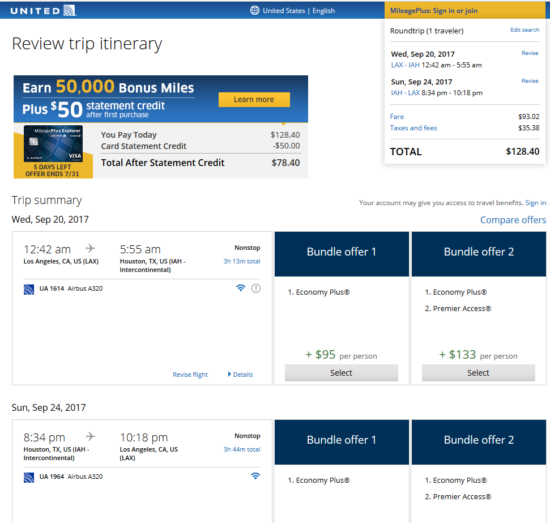Screen dimensions: 550x523
Task: Click Total After Statement Credit $78.40
Action: (200, 163)
